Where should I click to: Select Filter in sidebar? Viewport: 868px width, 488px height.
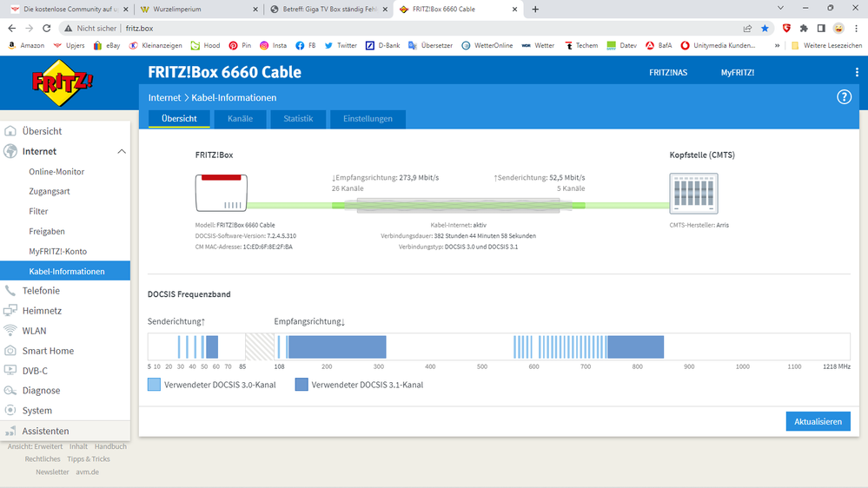click(38, 211)
